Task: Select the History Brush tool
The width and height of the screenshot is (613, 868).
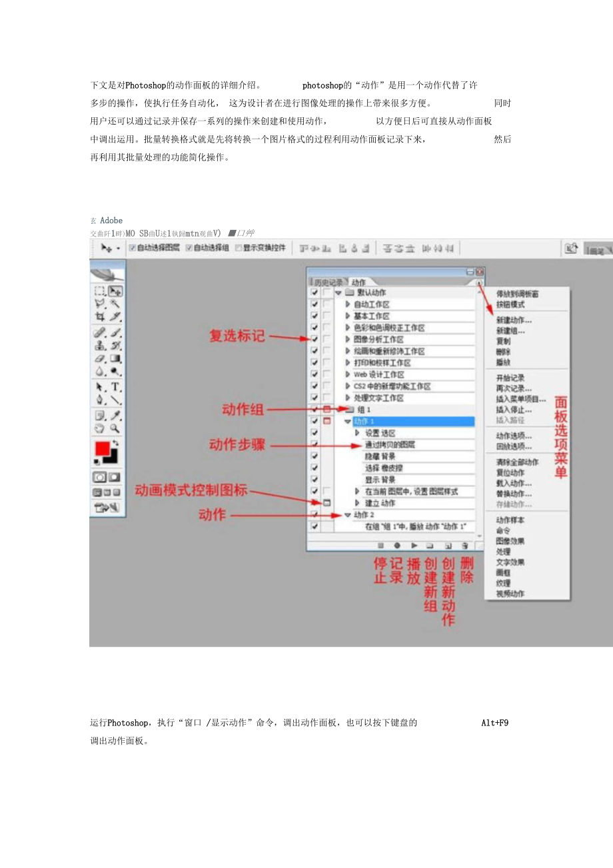Action: [115, 345]
